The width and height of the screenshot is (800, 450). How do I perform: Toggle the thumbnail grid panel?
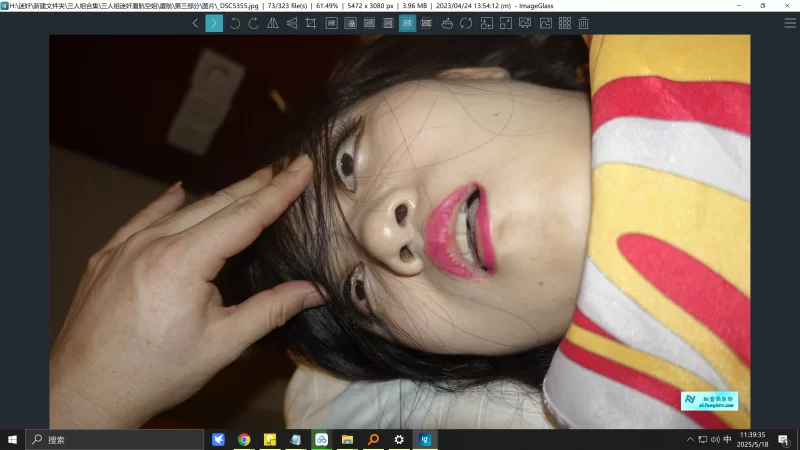[564, 23]
